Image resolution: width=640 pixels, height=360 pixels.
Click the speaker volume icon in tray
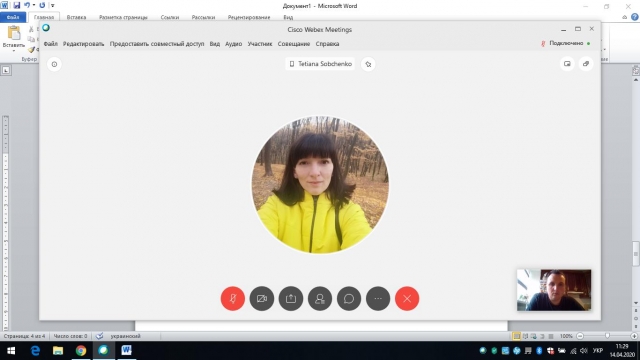pos(584,351)
